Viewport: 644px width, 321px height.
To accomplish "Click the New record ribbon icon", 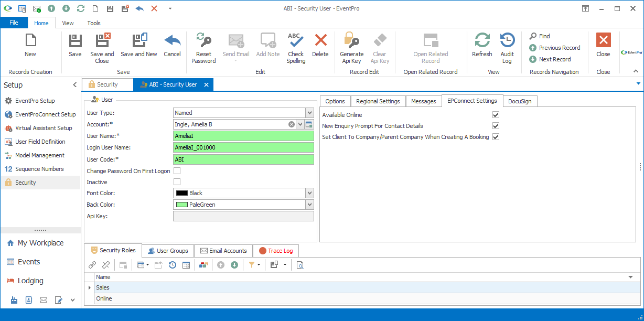I will coord(30,45).
